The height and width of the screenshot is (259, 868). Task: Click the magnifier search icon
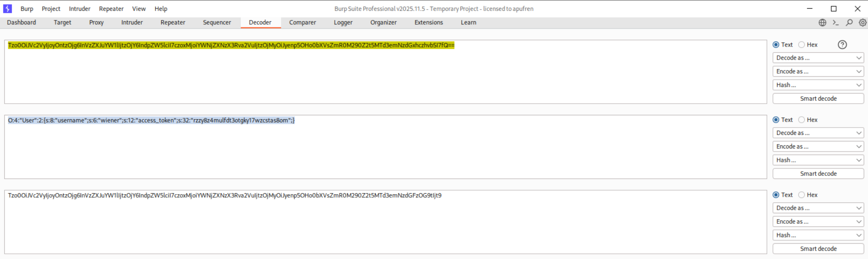coord(849,23)
